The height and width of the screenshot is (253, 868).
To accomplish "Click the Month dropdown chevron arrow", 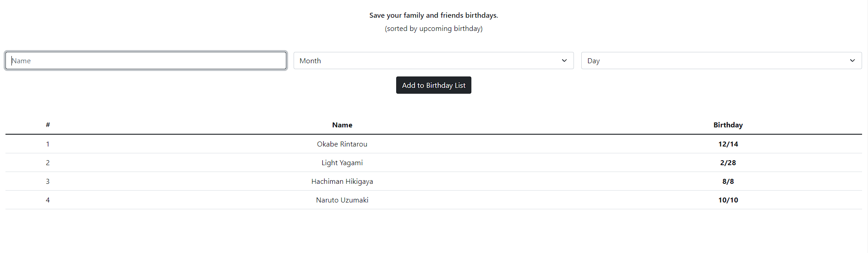I will (x=564, y=61).
